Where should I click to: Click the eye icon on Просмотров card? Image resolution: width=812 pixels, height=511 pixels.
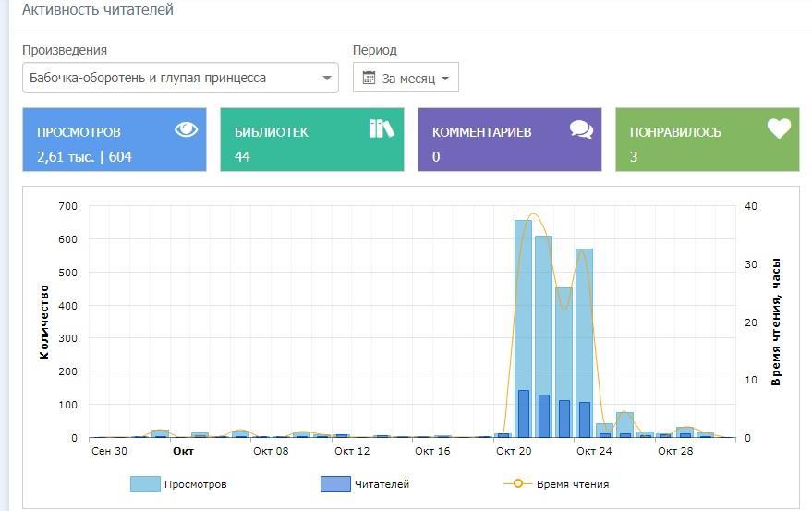pyautogui.click(x=187, y=129)
